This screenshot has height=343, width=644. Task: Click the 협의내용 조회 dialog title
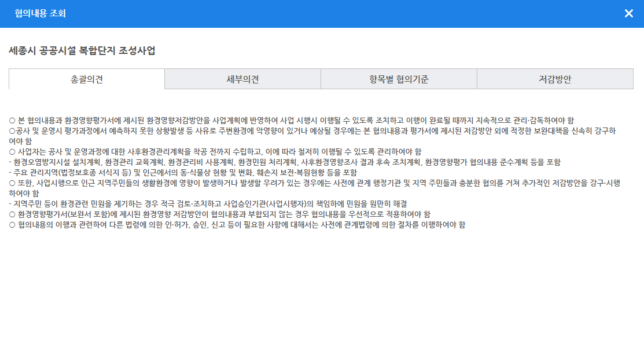41,13
